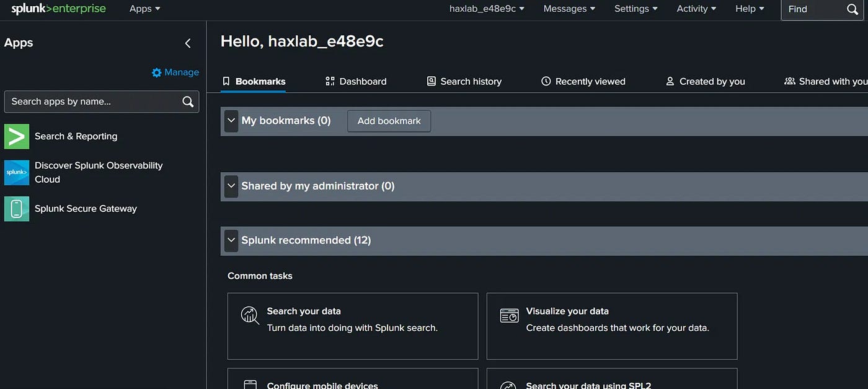Switch to the Created by you tab
This screenshot has height=389, width=868.
coord(706,81)
